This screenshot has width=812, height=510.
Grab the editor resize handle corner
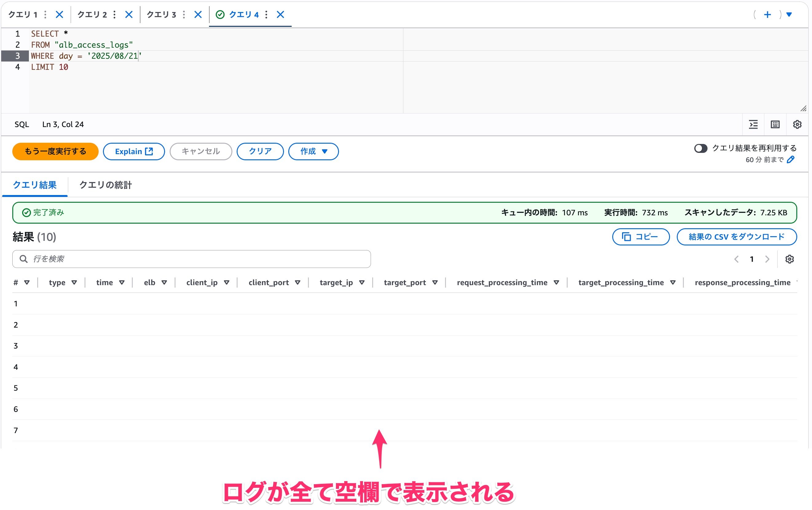click(803, 108)
